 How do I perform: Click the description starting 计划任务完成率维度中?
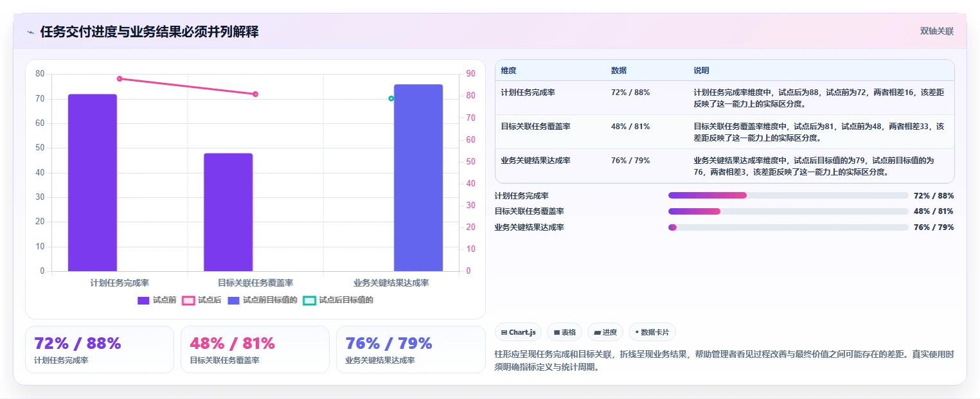point(819,98)
